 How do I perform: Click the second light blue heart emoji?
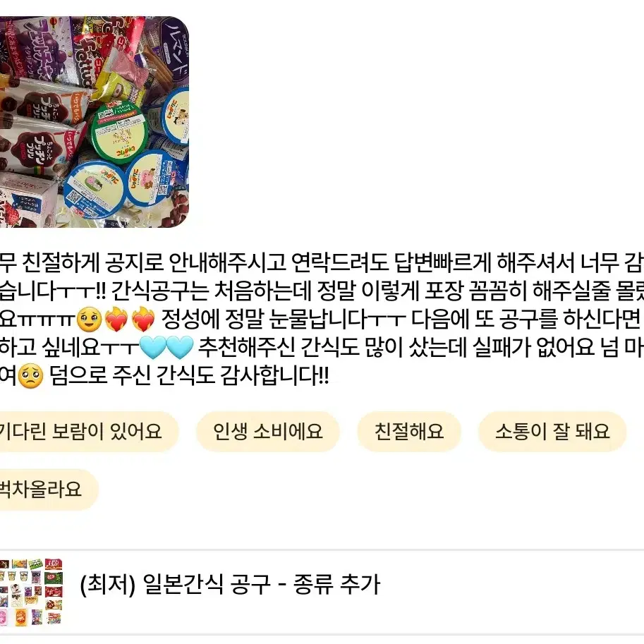point(180,348)
